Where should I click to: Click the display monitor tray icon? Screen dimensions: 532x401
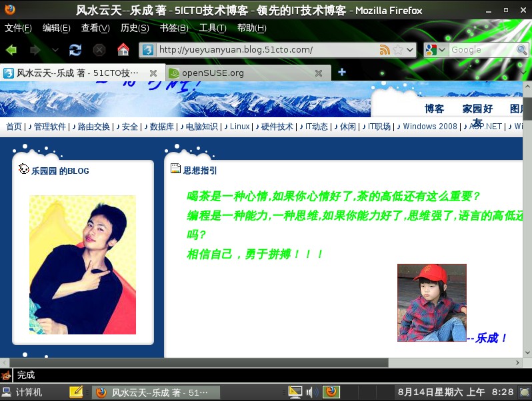(x=295, y=392)
